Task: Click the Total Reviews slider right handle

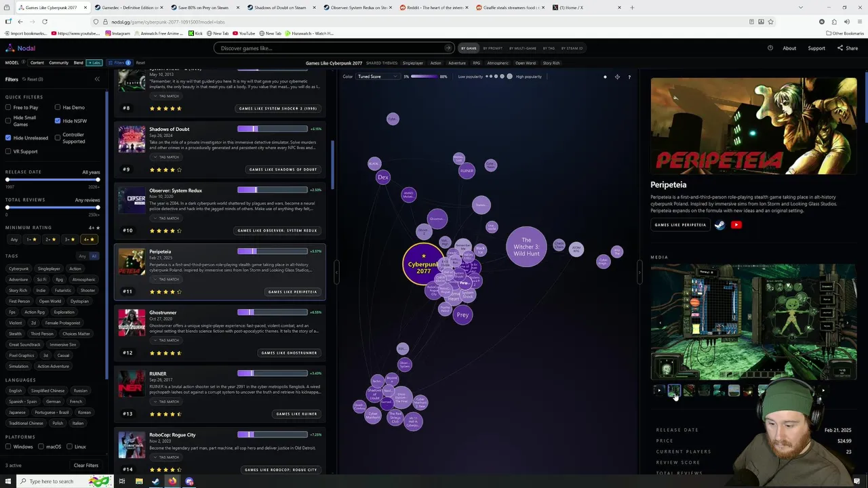Action: (98, 207)
